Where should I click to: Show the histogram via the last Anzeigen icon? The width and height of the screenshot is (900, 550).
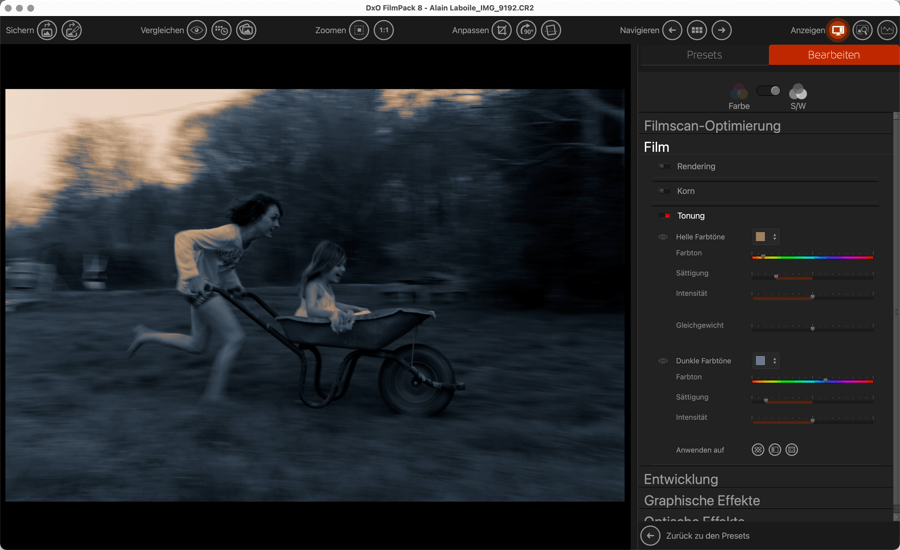coord(887,31)
